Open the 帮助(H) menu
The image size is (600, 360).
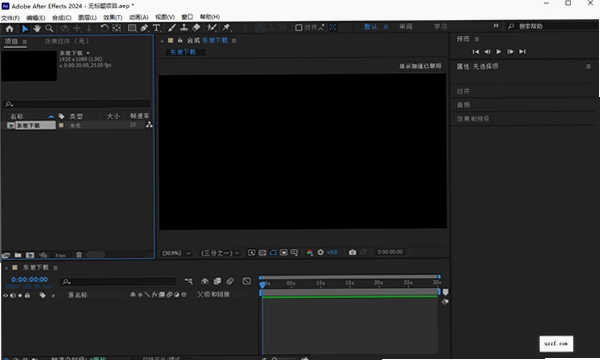[x=210, y=17]
